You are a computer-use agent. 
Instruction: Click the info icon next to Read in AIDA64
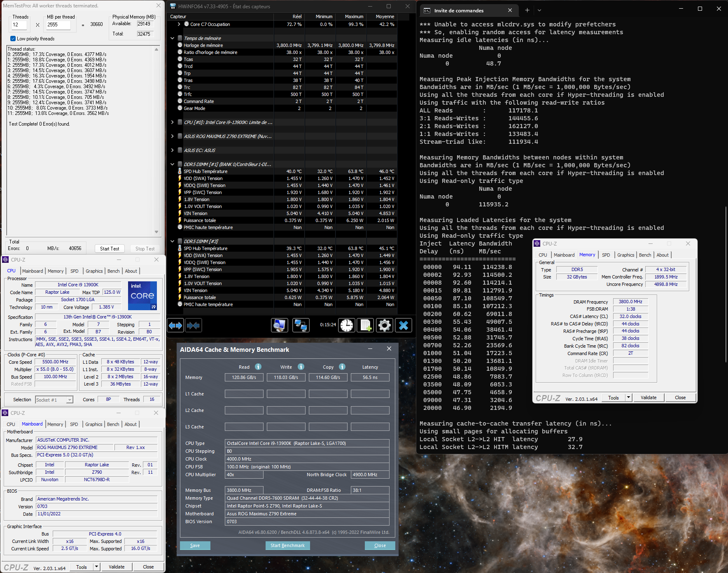pyautogui.click(x=258, y=367)
